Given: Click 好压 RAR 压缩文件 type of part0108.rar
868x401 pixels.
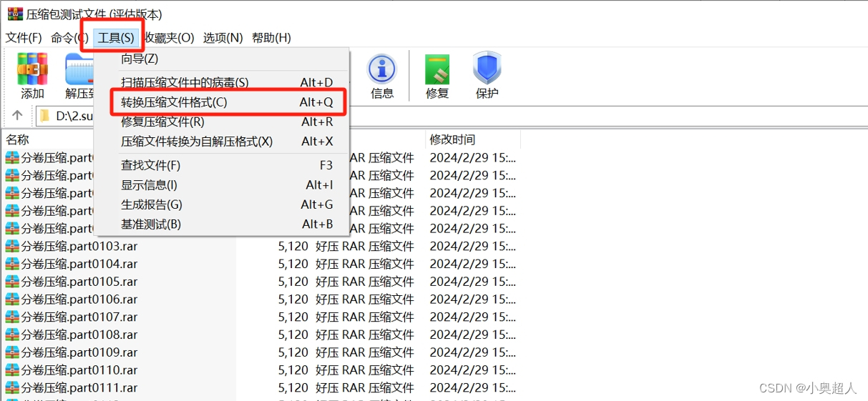Looking at the screenshot, I should tap(365, 335).
